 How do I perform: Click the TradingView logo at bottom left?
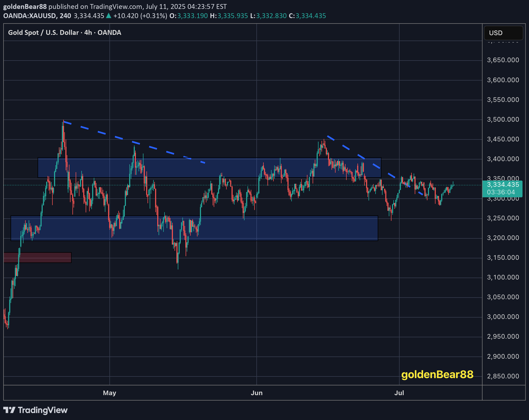pos(35,410)
